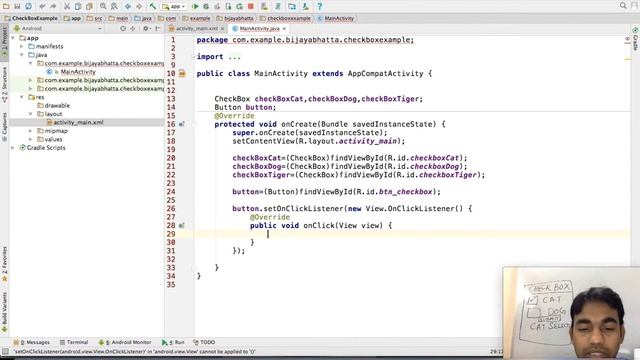Select the drawable folder
640x360 pixels.
coord(57,106)
